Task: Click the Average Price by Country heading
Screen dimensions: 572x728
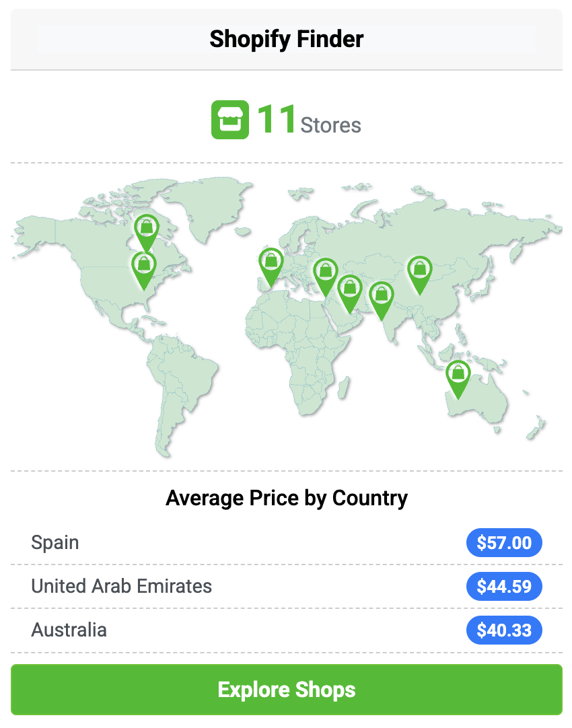Action: point(287,498)
